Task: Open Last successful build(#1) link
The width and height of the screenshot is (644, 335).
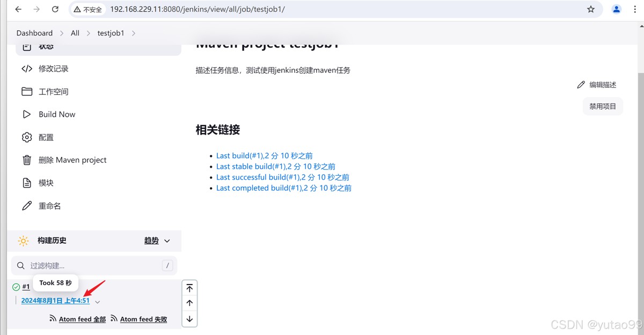Action: click(283, 177)
